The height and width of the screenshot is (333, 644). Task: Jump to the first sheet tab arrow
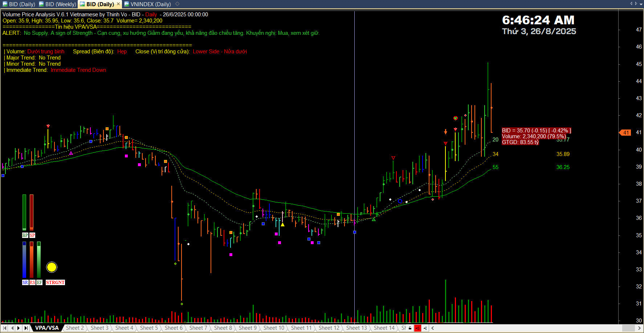tap(5, 328)
